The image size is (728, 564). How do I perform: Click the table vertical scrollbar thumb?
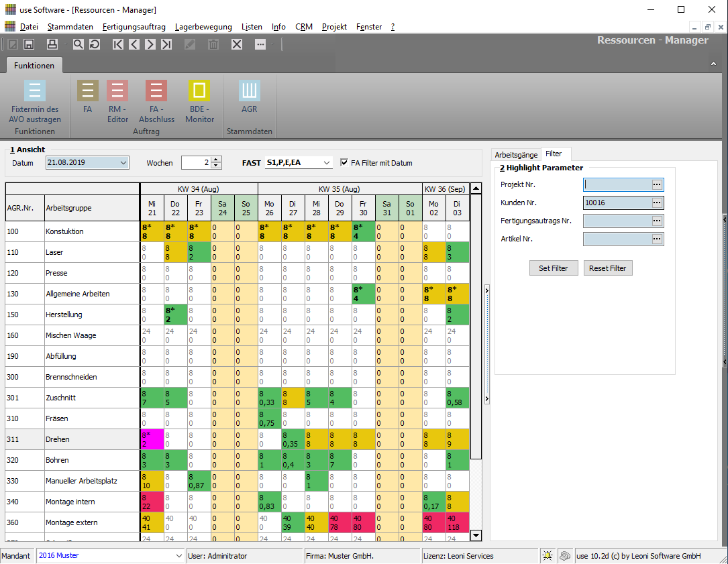pos(476,327)
